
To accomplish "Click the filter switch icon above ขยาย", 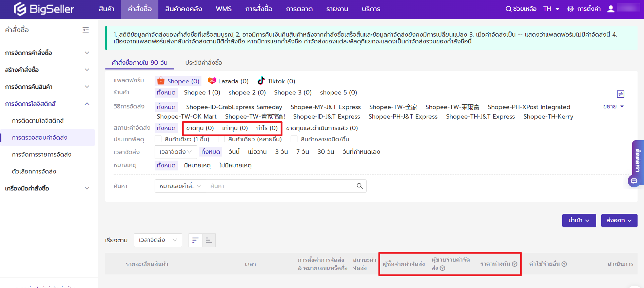I will coord(620,94).
